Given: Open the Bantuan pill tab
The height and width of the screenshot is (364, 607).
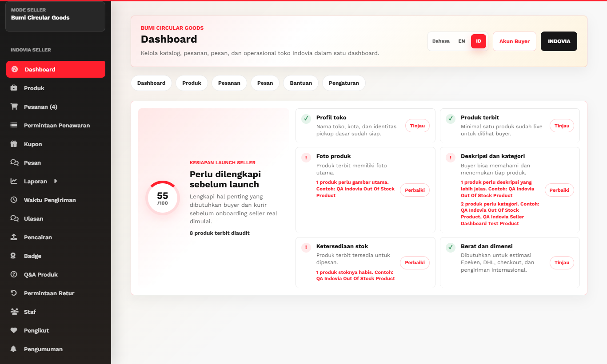Looking at the screenshot, I should (x=301, y=83).
